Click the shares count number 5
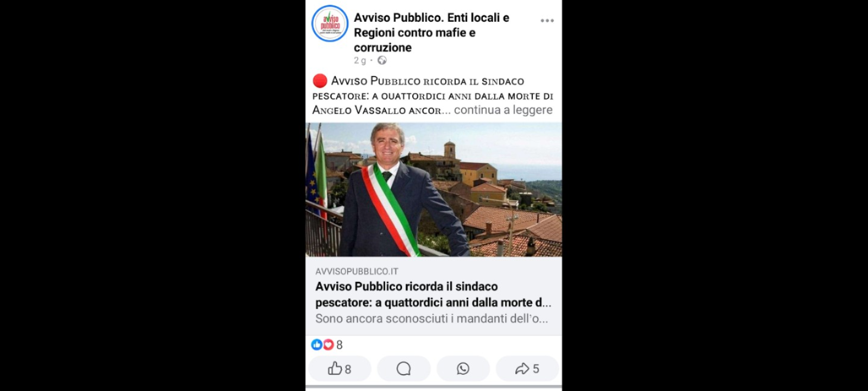The height and width of the screenshot is (391, 868). [536, 369]
